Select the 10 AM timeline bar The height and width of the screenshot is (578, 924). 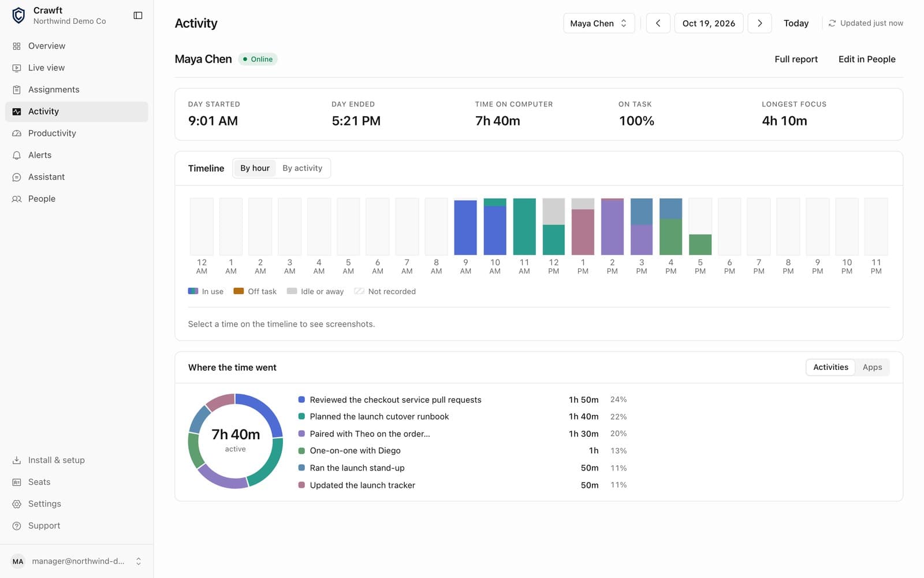click(495, 227)
